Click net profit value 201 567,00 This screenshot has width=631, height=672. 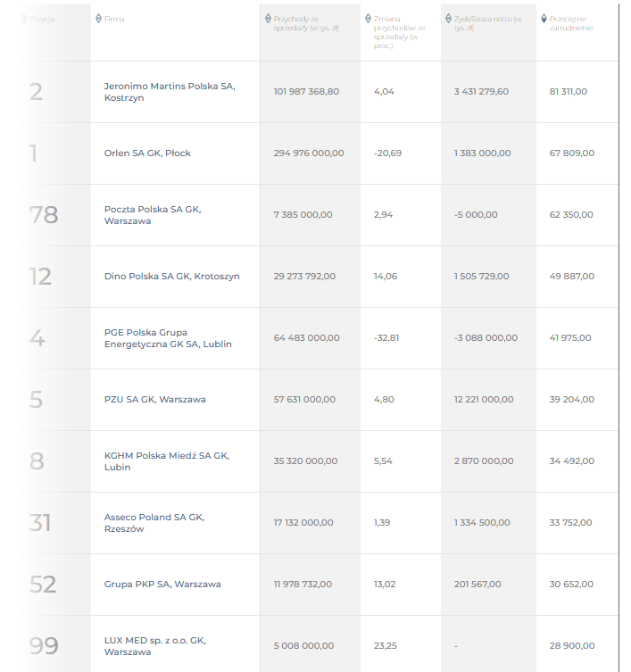point(477,585)
